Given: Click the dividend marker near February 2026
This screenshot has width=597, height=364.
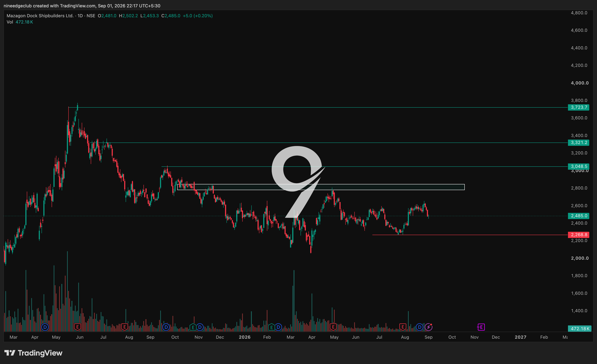Looking at the screenshot, I should [x=278, y=327].
